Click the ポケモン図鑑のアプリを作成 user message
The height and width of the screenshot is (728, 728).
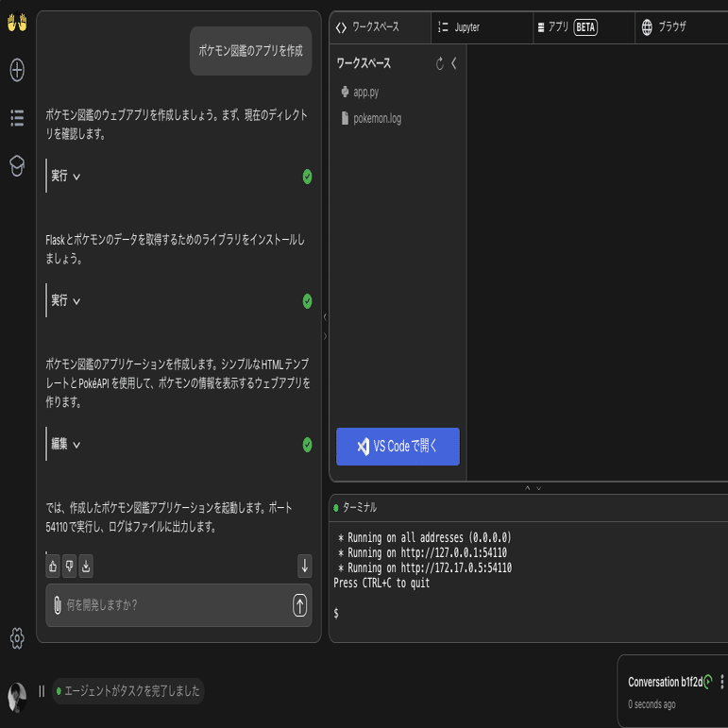click(251, 51)
